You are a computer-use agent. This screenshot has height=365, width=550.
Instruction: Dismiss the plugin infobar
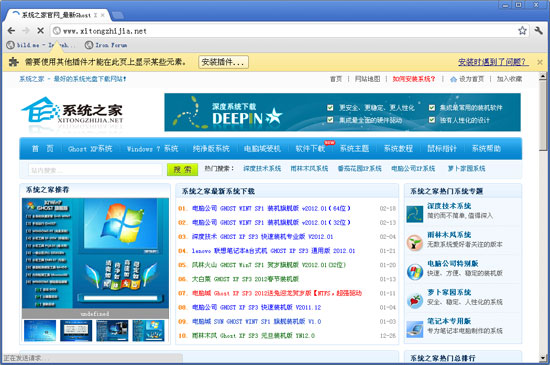tap(540, 62)
